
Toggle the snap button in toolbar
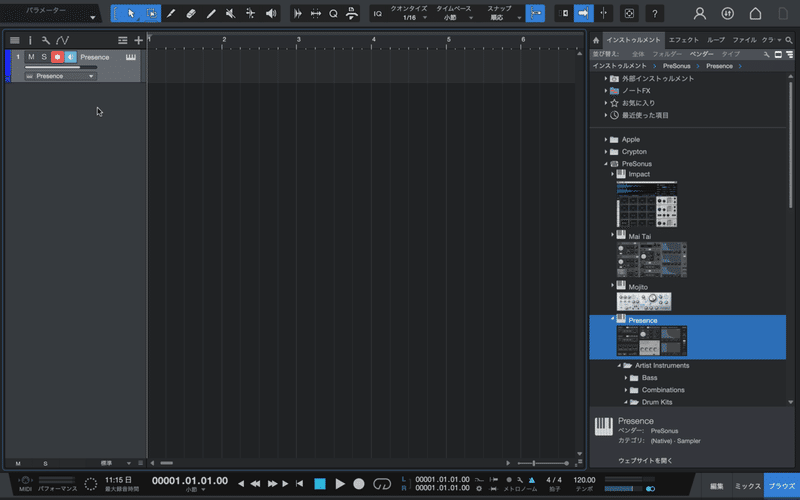coord(535,14)
